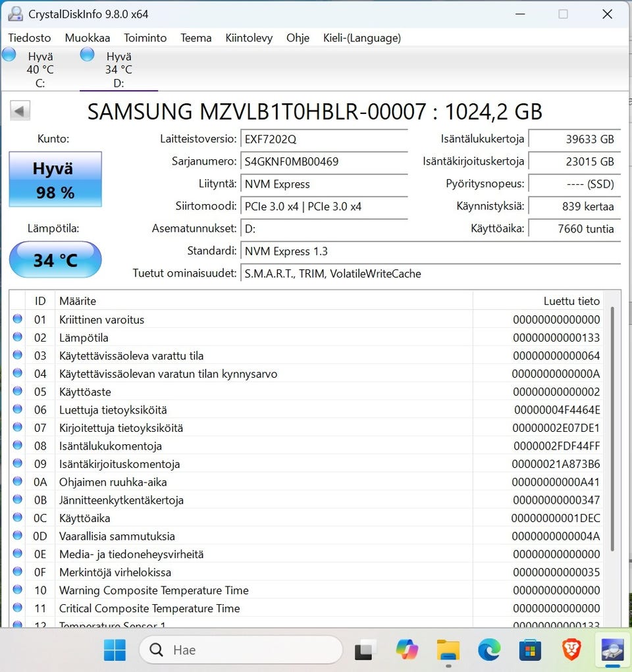
Task: Click the 34 °C temperature button
Action: (x=55, y=260)
